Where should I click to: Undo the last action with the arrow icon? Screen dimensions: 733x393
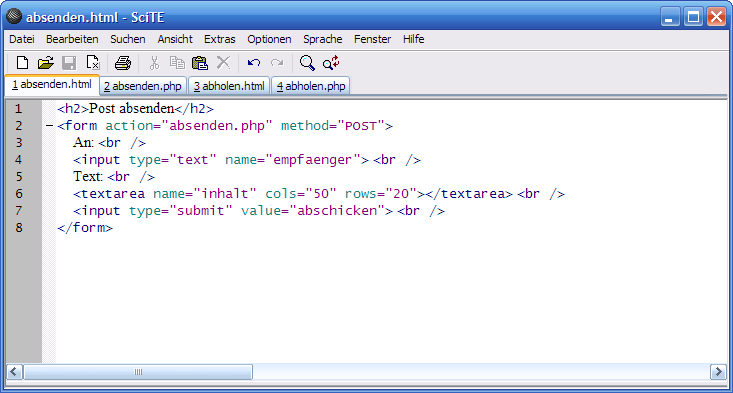click(x=254, y=63)
